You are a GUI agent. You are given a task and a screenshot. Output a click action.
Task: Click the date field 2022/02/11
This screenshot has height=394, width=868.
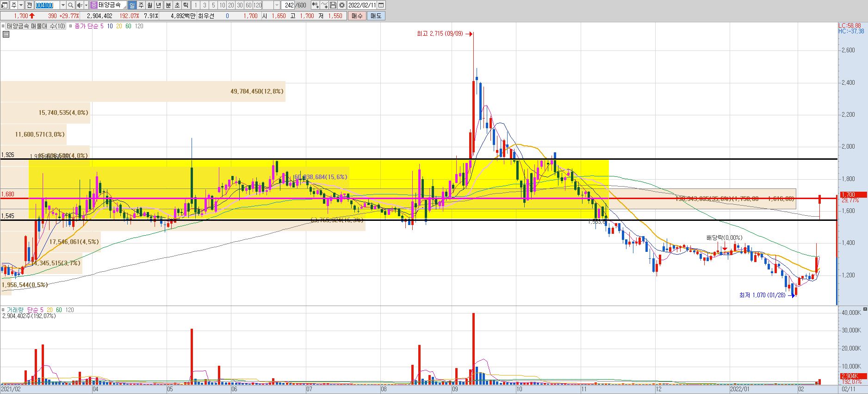pyautogui.click(x=362, y=5)
